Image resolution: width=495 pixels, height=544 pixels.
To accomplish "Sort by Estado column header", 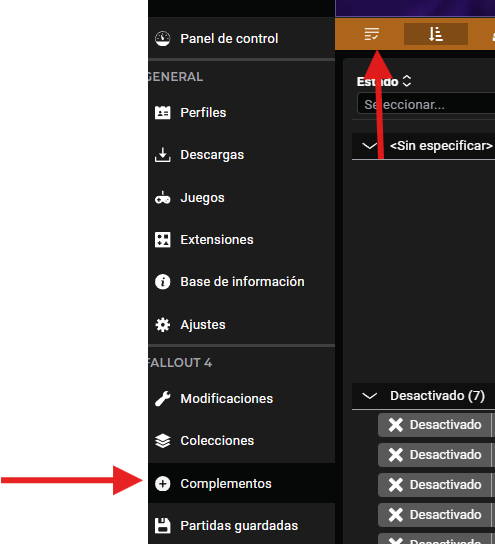I will (384, 82).
